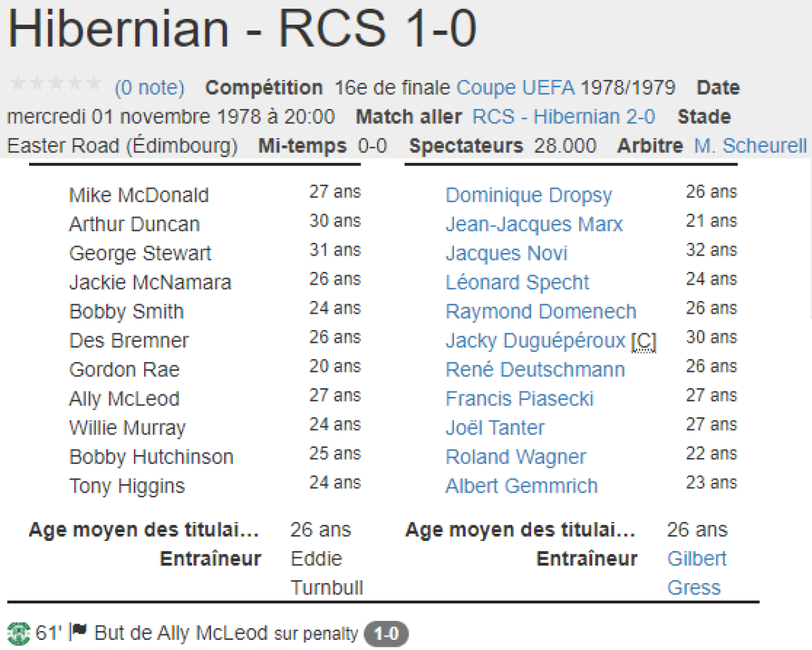Image resolution: width=812 pixels, height=650 pixels.
Task: Select Jacky Duguépéroux's name link
Action: coord(535,342)
